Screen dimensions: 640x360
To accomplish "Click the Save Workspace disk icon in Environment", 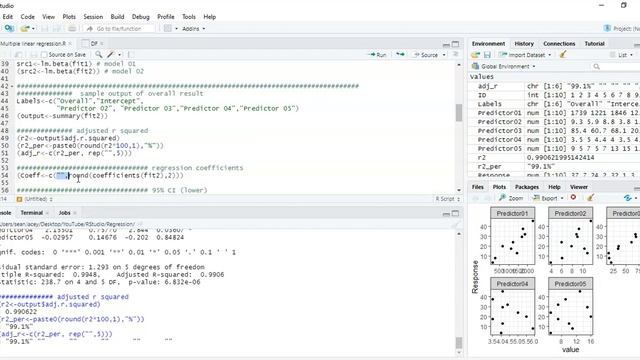I will 487,54.
